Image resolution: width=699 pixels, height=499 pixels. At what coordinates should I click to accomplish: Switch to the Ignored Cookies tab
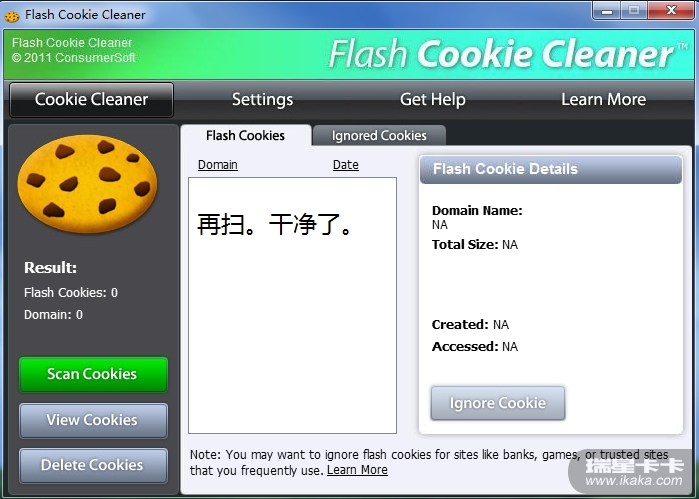coord(379,135)
